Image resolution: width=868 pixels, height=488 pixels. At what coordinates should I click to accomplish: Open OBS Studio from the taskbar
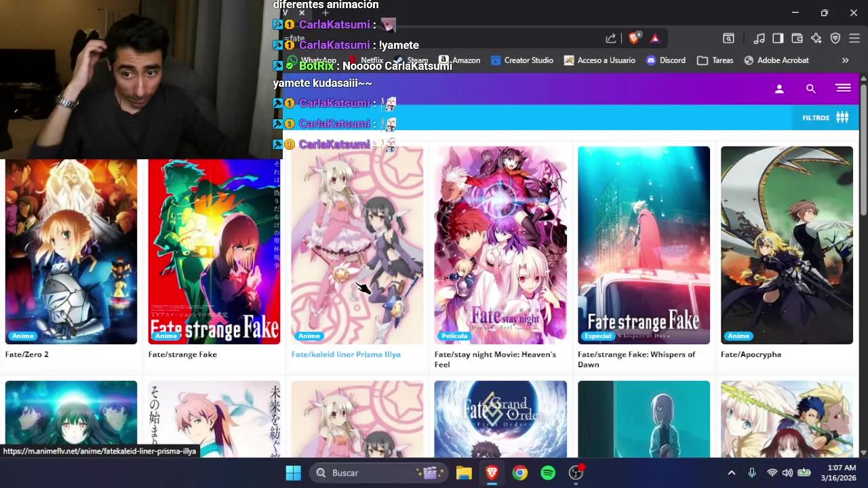(x=576, y=472)
